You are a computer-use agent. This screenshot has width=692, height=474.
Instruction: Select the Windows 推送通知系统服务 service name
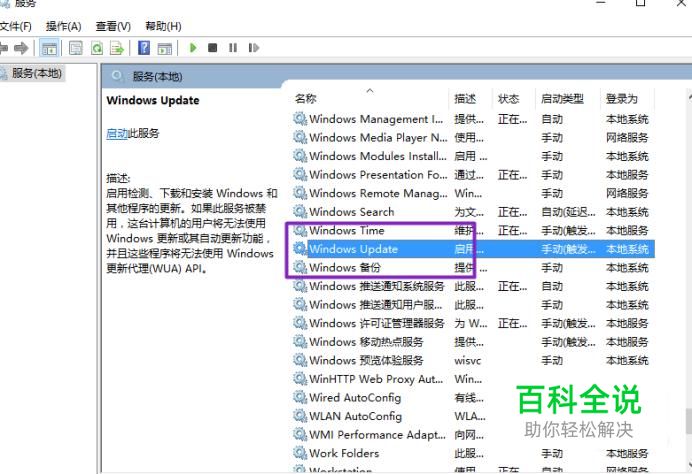(x=376, y=286)
